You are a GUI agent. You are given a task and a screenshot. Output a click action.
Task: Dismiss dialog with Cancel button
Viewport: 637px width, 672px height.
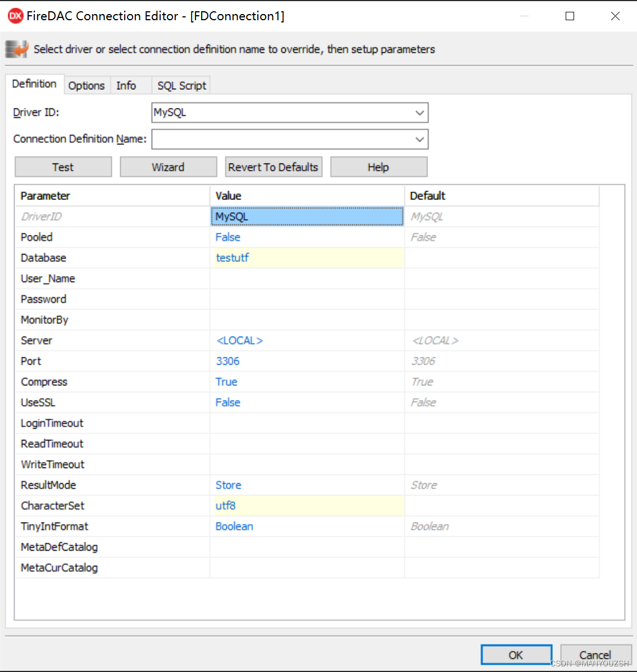[595, 655]
